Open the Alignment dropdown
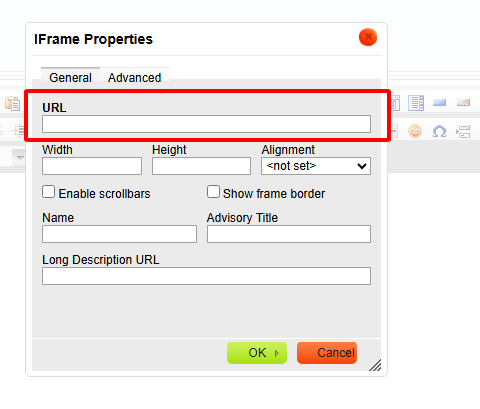 tap(316, 166)
